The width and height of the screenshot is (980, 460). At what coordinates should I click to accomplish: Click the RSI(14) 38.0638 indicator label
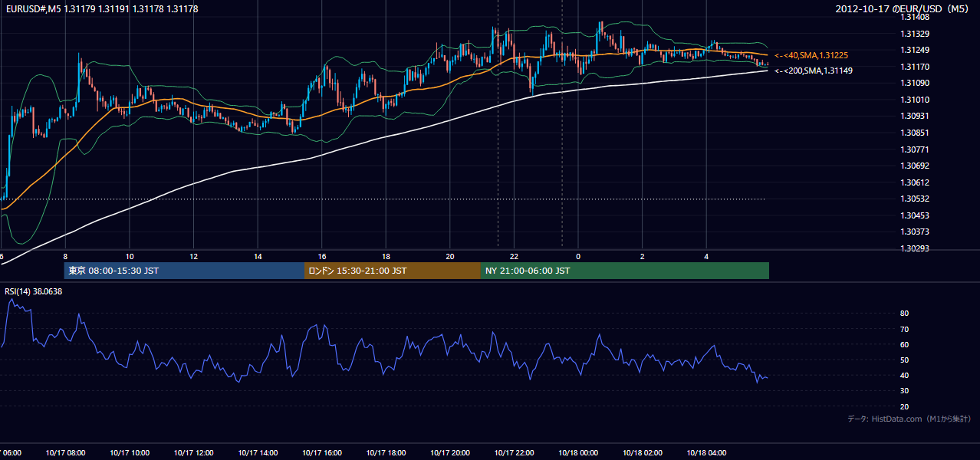click(34, 291)
